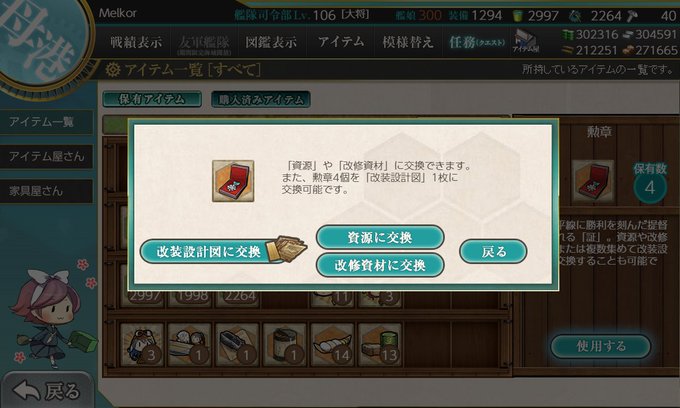Select the inventory item with count 13
The image size is (680, 408).
(x=380, y=345)
